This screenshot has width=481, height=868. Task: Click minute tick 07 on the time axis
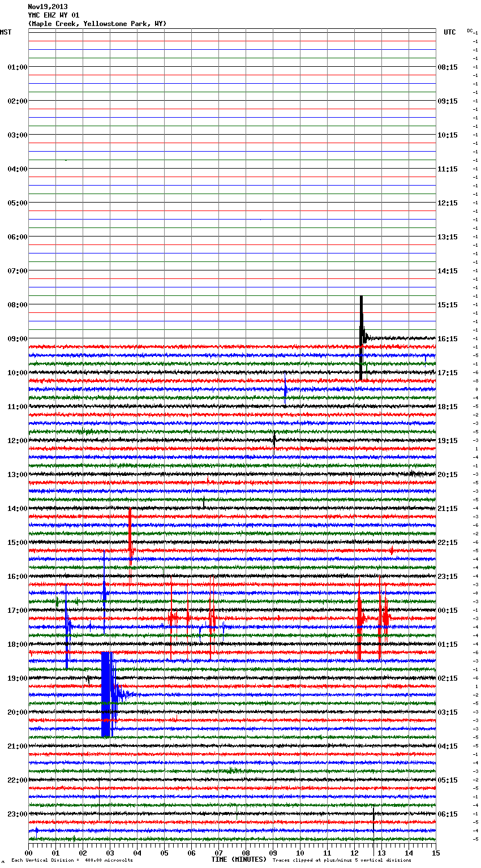[x=219, y=853]
